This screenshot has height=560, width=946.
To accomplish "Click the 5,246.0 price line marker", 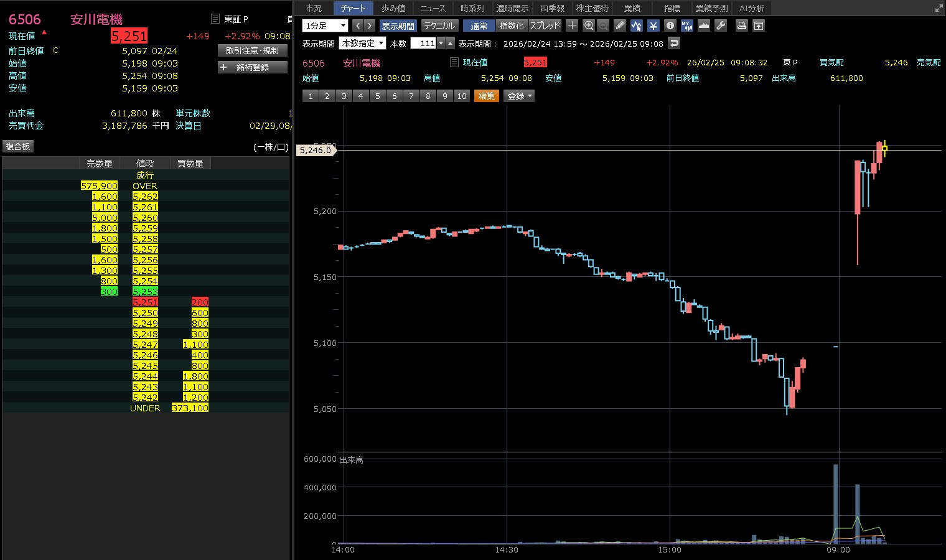I will pos(316,150).
